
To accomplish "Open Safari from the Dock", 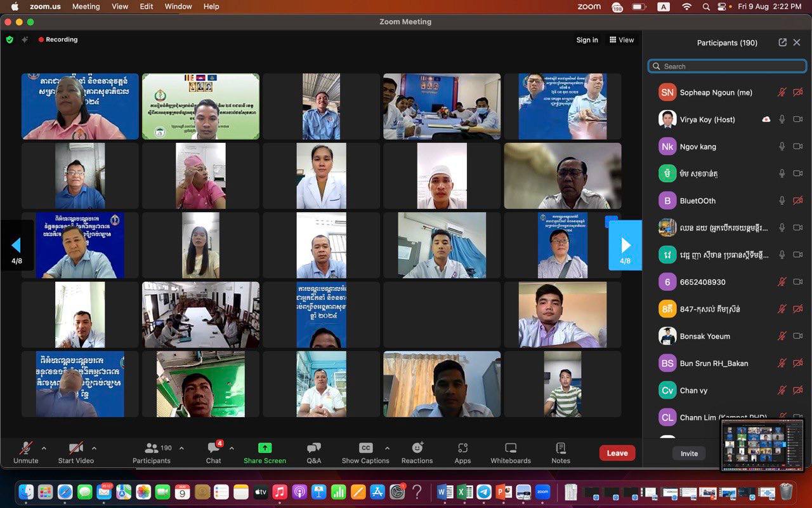I will tap(65, 491).
